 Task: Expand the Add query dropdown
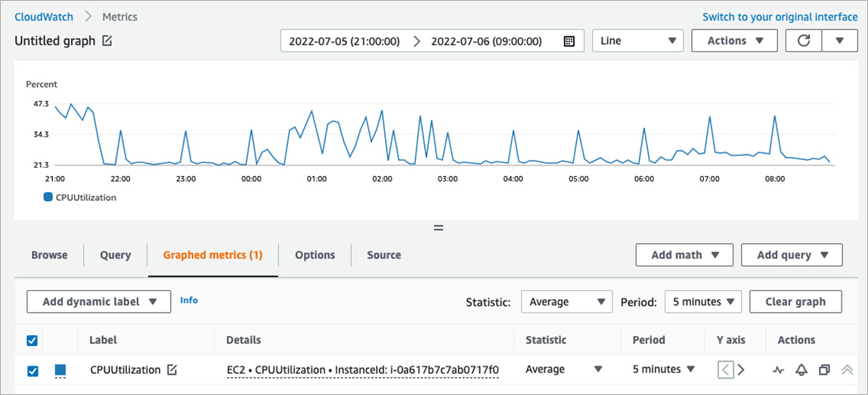[x=792, y=255]
